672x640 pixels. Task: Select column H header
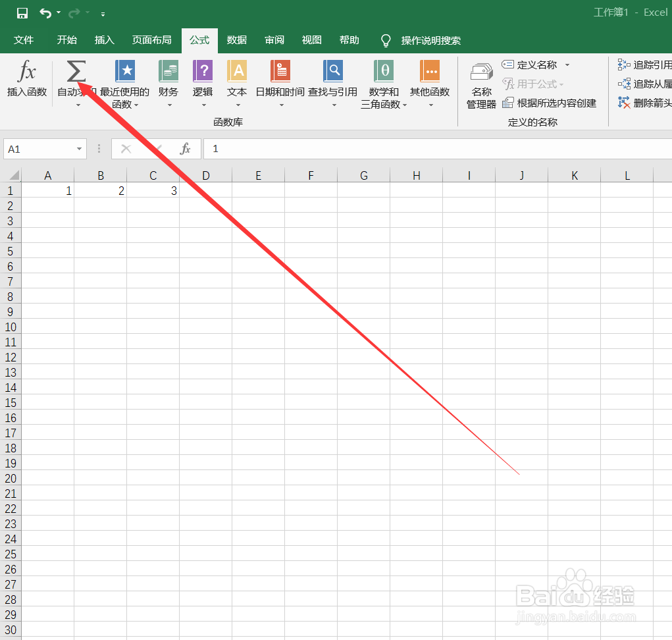[x=416, y=175]
